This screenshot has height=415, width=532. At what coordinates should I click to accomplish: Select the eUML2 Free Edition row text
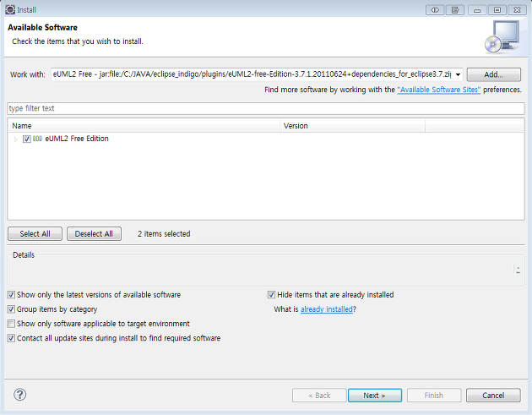pos(77,139)
